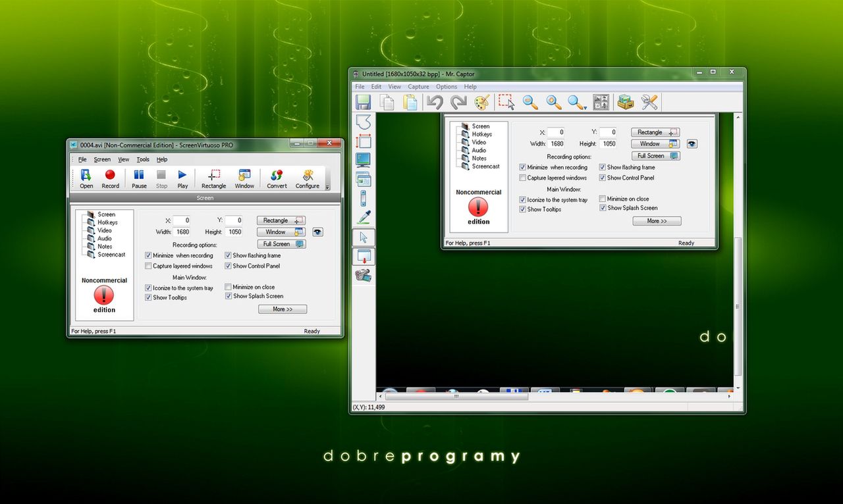
Task: Click the Paste clipboard icon in Mr. Captor
Action: pyautogui.click(x=410, y=102)
